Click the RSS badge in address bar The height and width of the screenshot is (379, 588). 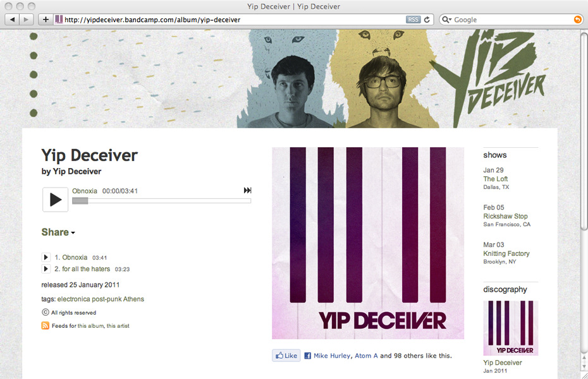(x=413, y=20)
